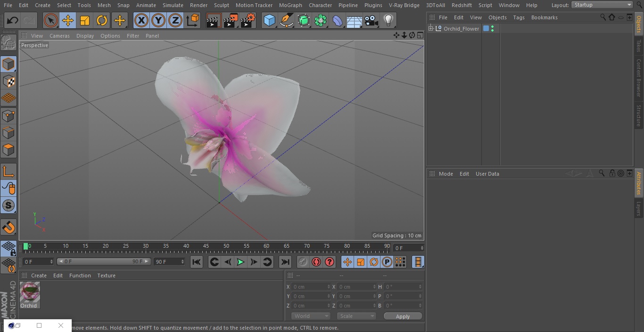Screen dimensions: 644x332
Task: Open the Sculpt menu
Action: (221, 5)
